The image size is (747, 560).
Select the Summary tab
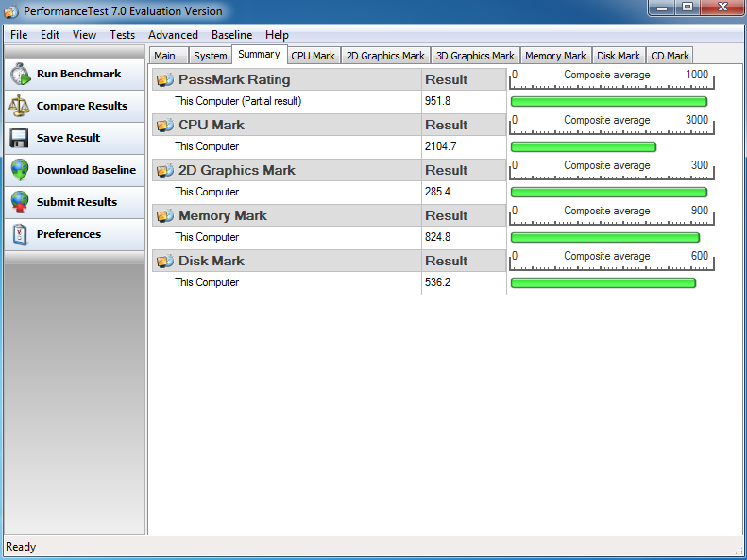(259, 54)
